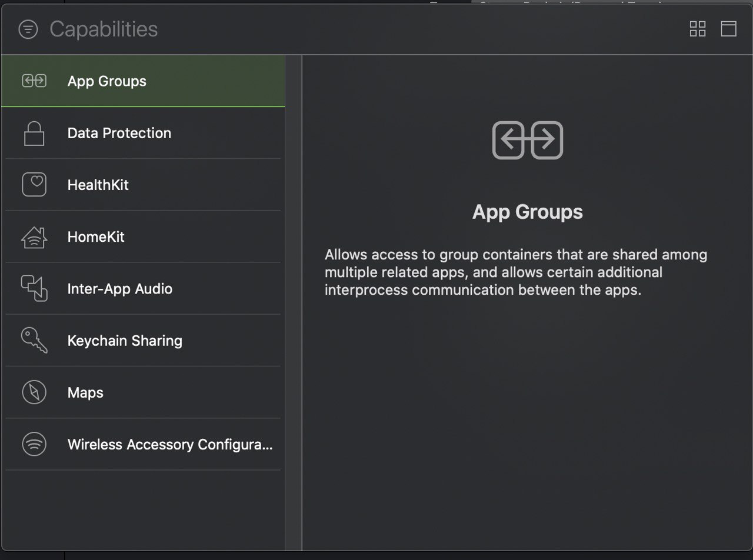Select the Data Protection capability label
This screenshot has width=753, height=560.
pos(119,133)
